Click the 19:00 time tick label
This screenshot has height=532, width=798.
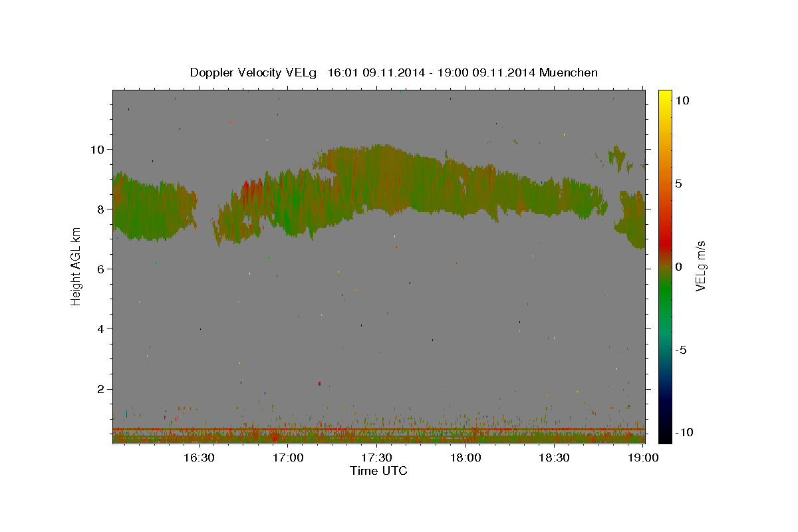coord(642,458)
